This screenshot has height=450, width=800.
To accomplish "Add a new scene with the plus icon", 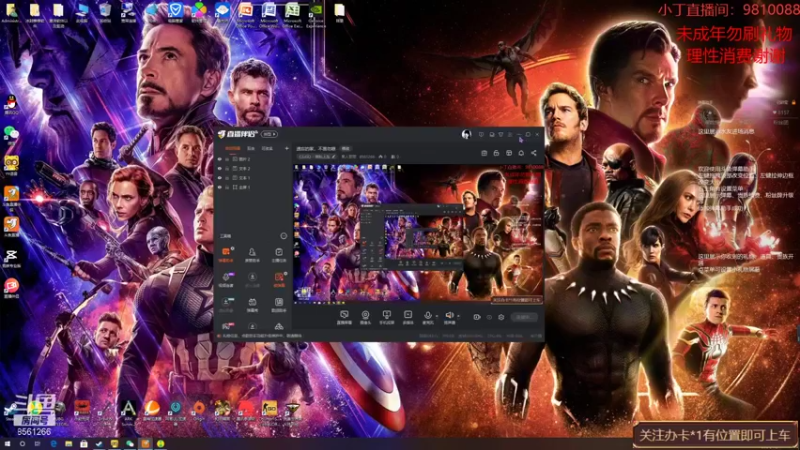I will (287, 148).
